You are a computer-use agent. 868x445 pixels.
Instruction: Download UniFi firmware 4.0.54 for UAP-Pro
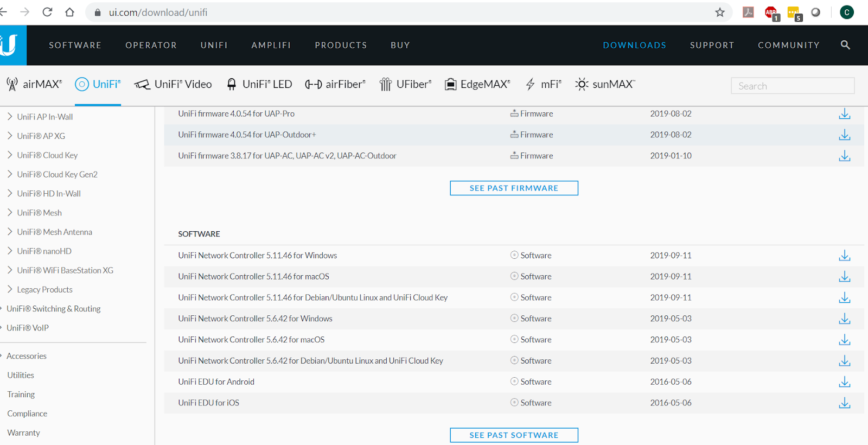pyautogui.click(x=844, y=114)
